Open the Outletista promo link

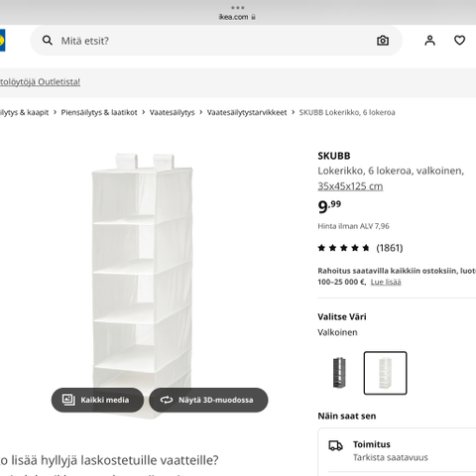(x=40, y=81)
